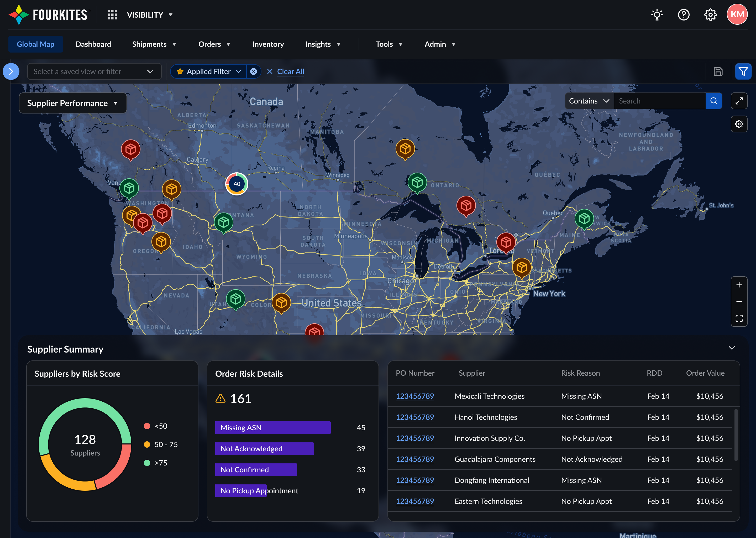
Task: Toggle the blue filter funnel button
Action: pyautogui.click(x=743, y=71)
